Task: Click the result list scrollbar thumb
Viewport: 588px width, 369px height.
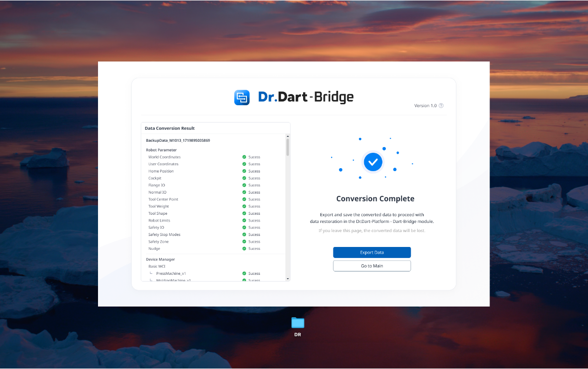Action: pos(288,147)
